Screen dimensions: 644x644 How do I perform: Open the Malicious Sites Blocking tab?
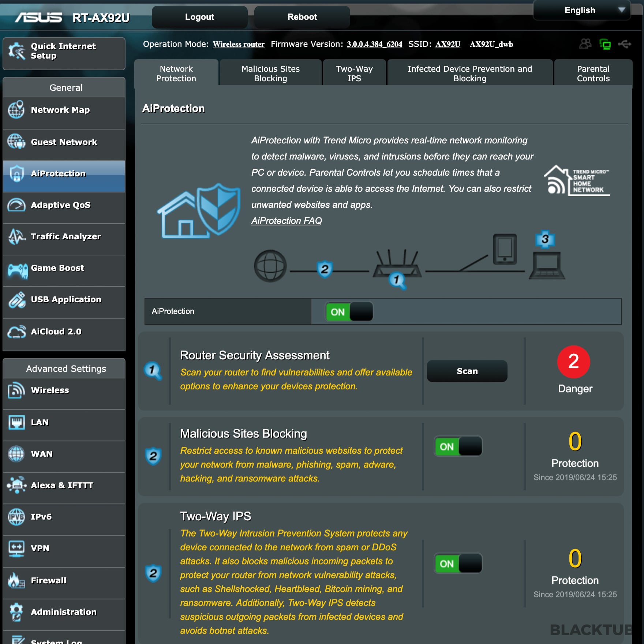pyautogui.click(x=271, y=73)
